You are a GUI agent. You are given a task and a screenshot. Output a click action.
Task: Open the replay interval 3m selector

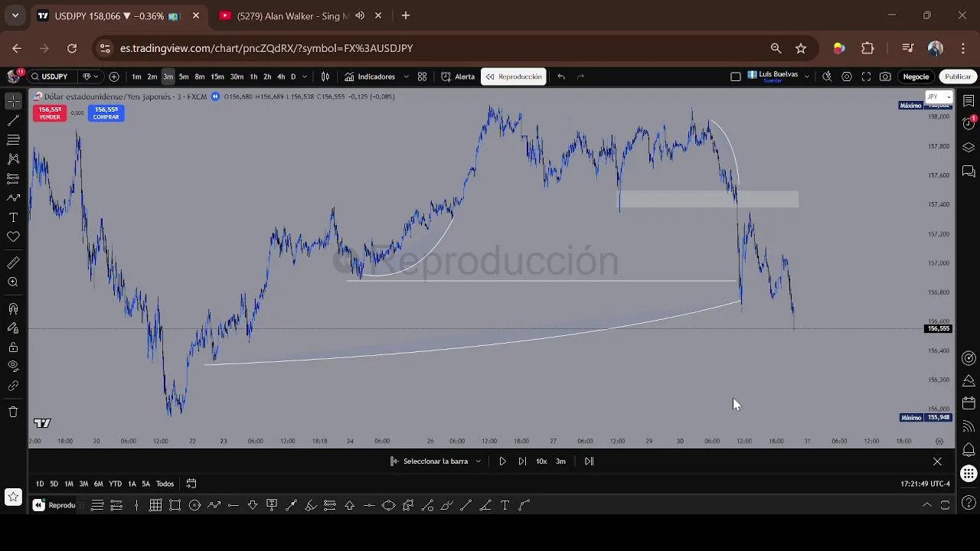point(560,461)
